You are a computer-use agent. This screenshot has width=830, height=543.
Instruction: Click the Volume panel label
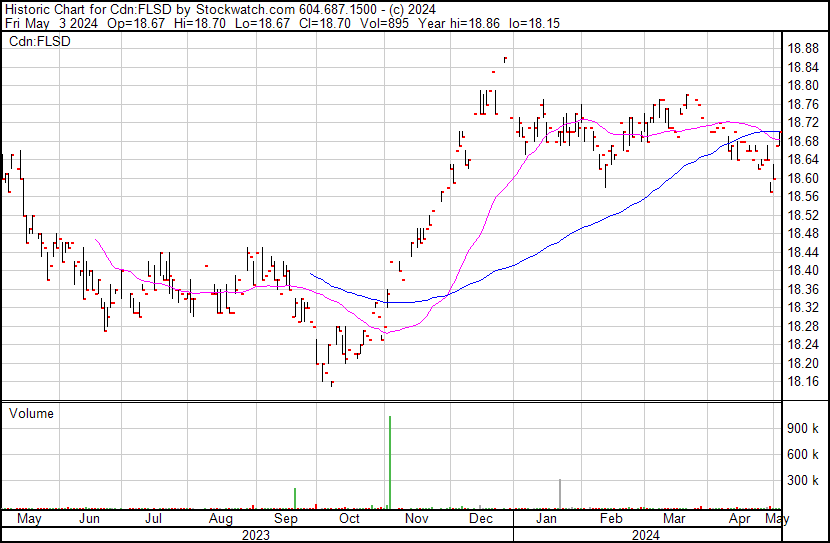tap(31, 413)
